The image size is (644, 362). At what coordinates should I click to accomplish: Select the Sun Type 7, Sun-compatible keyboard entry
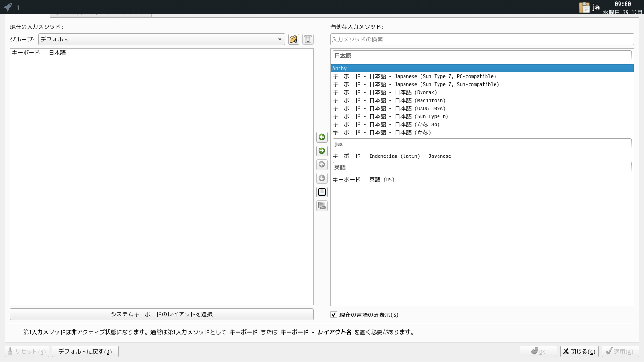pos(482,84)
